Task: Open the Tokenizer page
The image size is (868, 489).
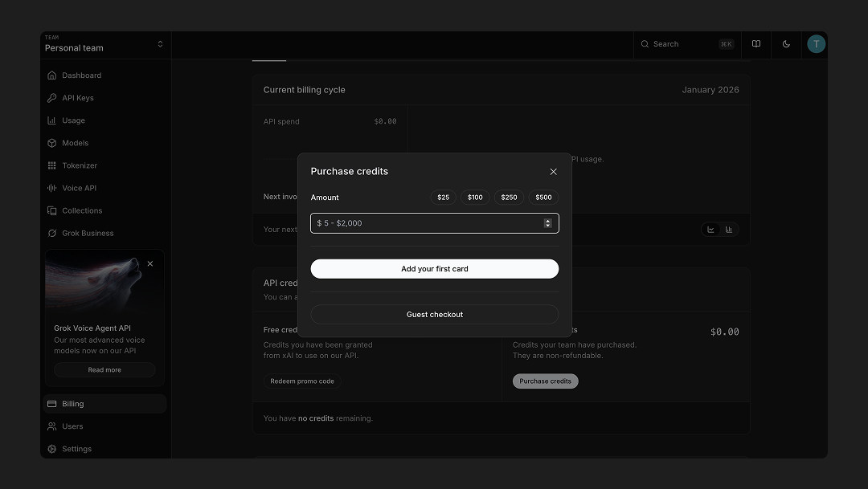Action: 104,165
